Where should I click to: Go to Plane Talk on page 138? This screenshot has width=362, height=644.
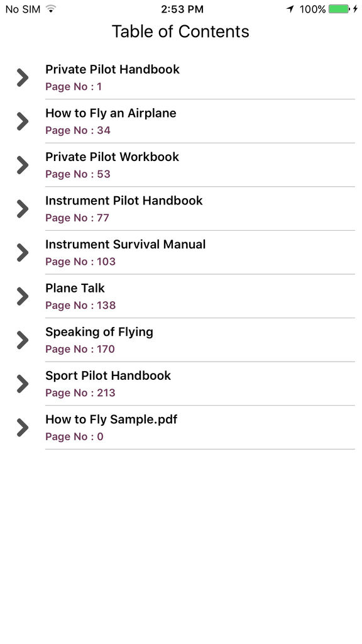click(181, 297)
